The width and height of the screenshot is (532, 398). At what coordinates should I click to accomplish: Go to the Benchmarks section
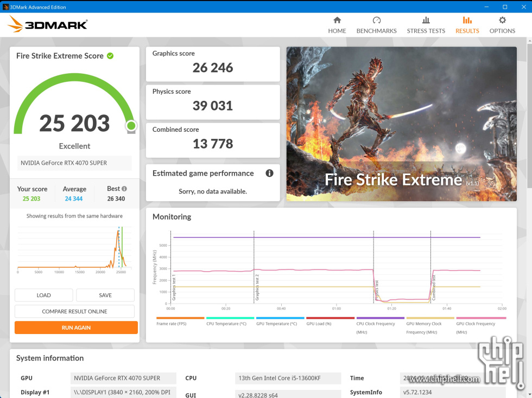(376, 25)
